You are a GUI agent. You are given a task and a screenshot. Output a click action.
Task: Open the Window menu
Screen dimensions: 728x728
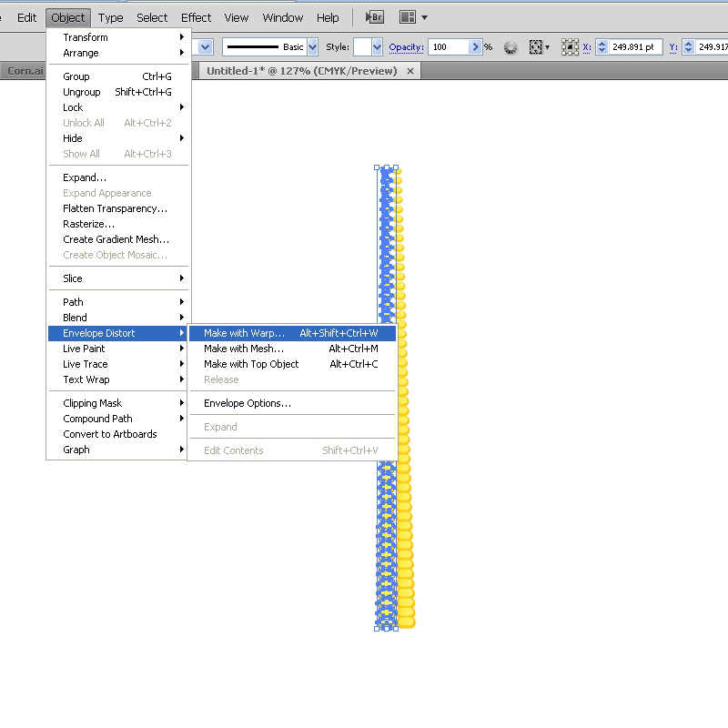coord(283,17)
